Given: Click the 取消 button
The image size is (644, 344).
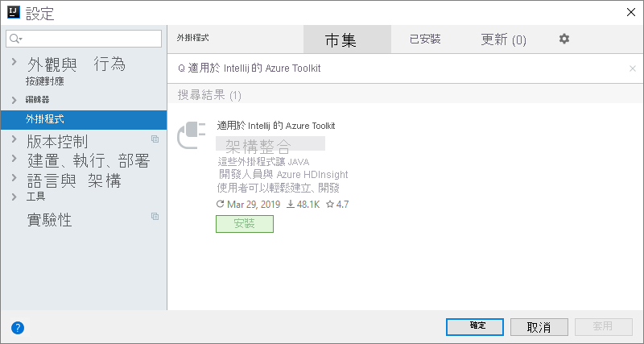Looking at the screenshot, I should [539, 327].
